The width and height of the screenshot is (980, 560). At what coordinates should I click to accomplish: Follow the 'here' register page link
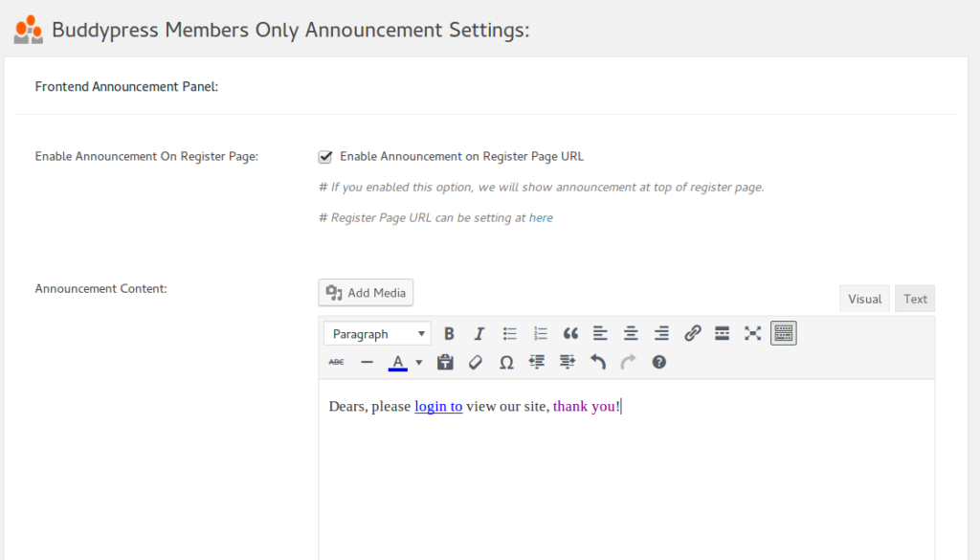coord(541,217)
